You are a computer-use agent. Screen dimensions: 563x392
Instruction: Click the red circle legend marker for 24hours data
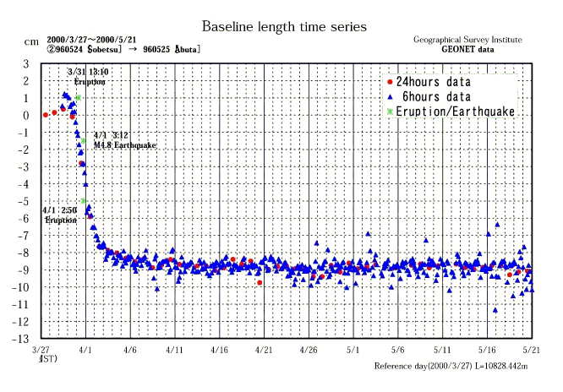click(390, 82)
